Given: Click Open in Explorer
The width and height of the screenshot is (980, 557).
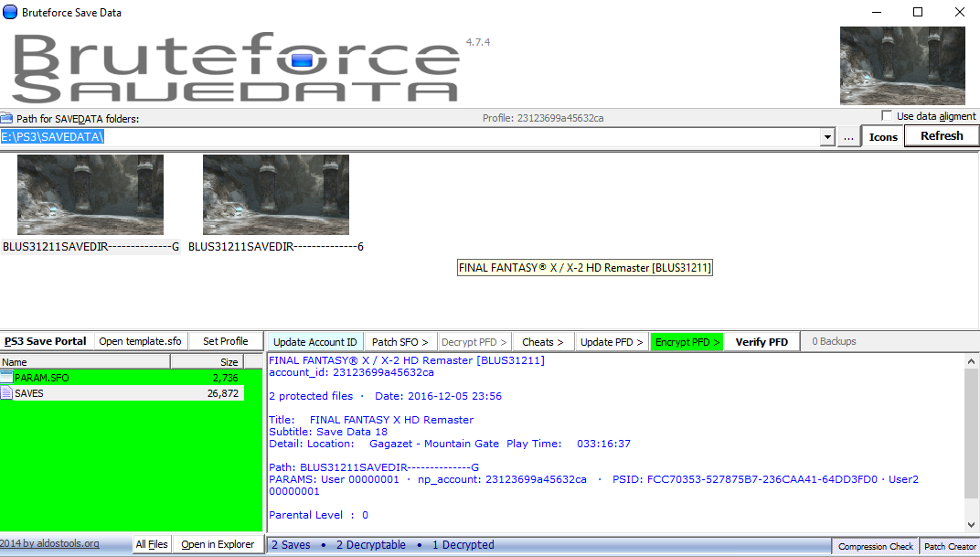Looking at the screenshot, I should click(x=218, y=544).
